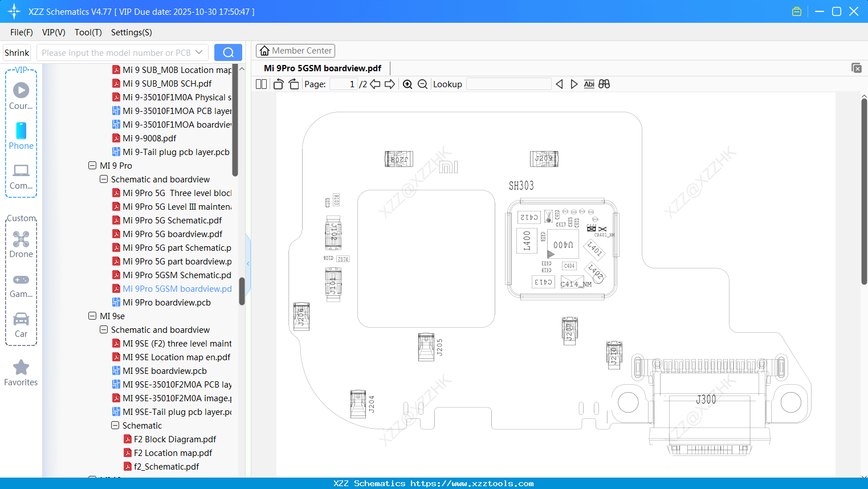Open MI 9SE Location map en.pdf
Image resolution: width=868 pixels, height=489 pixels.
[177, 357]
